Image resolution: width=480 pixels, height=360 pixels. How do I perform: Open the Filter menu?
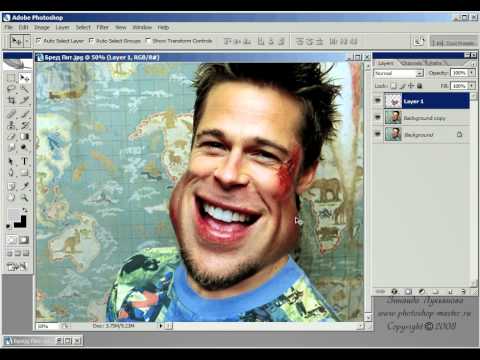(102, 27)
